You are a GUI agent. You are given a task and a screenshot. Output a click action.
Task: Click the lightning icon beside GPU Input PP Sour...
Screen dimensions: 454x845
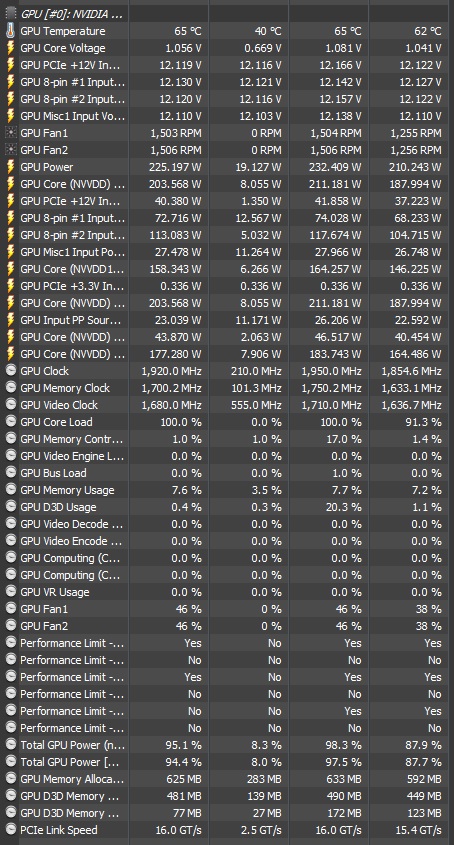pos(11,320)
